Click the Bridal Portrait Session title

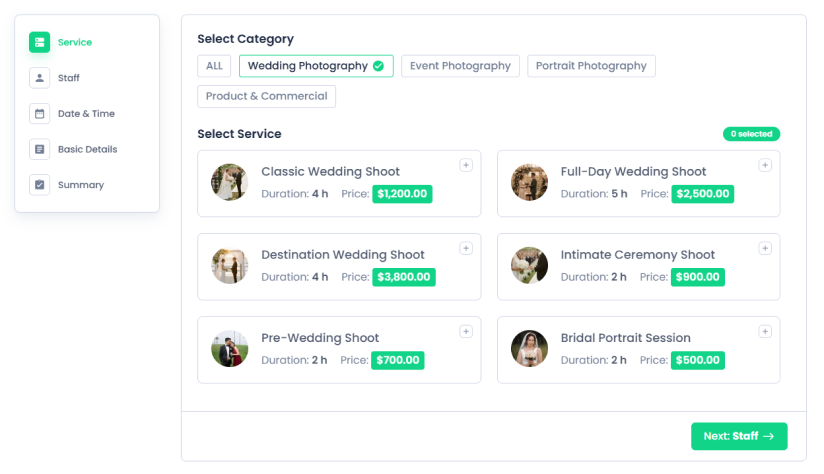click(x=625, y=338)
